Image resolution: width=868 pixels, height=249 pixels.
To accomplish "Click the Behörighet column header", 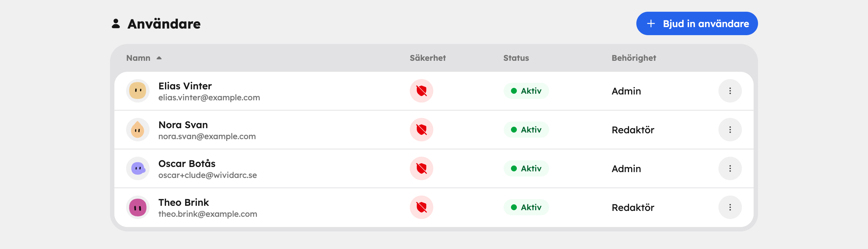I will [634, 58].
